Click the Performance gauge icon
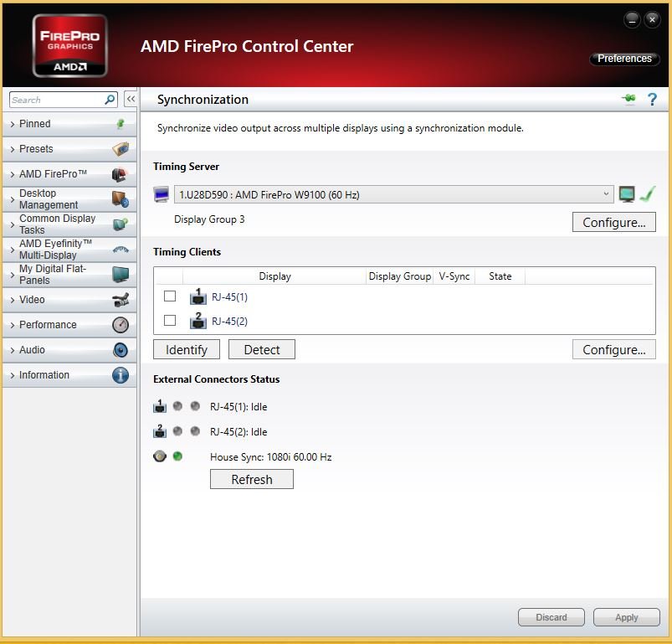Image resolution: width=672 pixels, height=644 pixels. coord(121,325)
